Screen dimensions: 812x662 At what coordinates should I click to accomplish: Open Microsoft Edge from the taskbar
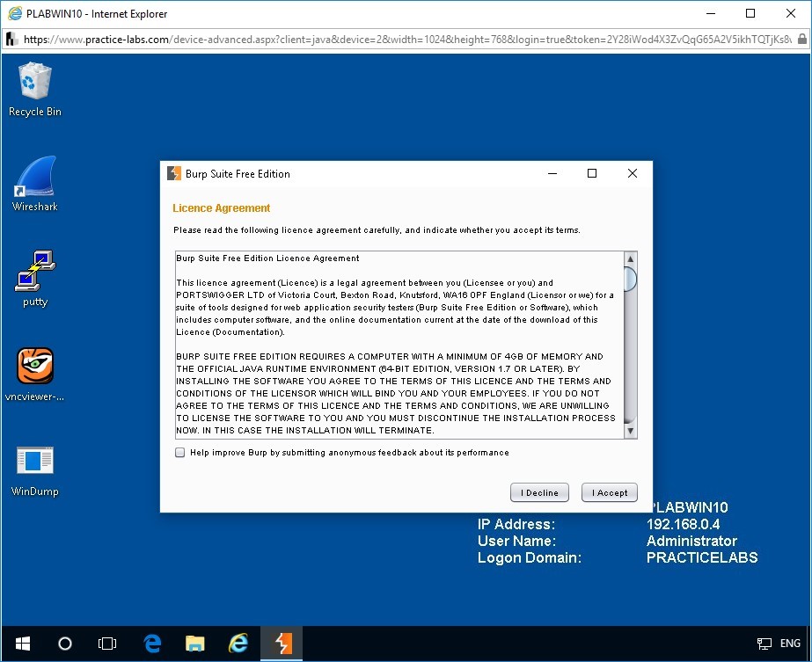(x=152, y=644)
